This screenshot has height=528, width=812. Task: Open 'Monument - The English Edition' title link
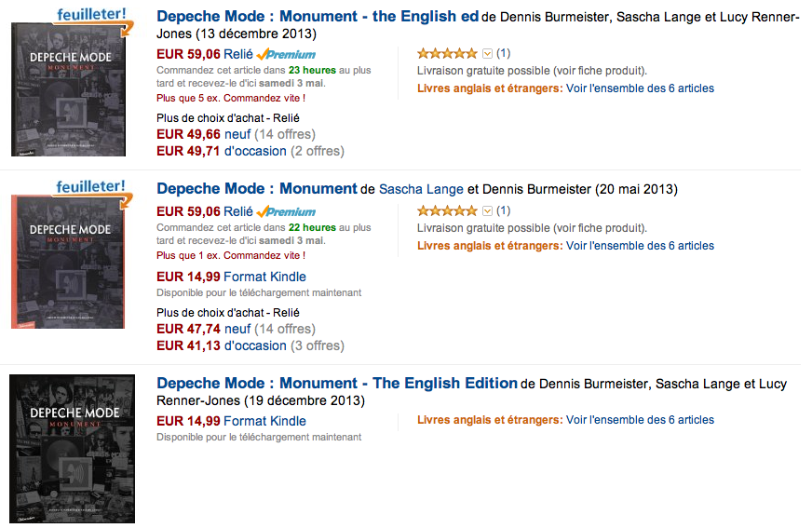pos(337,383)
